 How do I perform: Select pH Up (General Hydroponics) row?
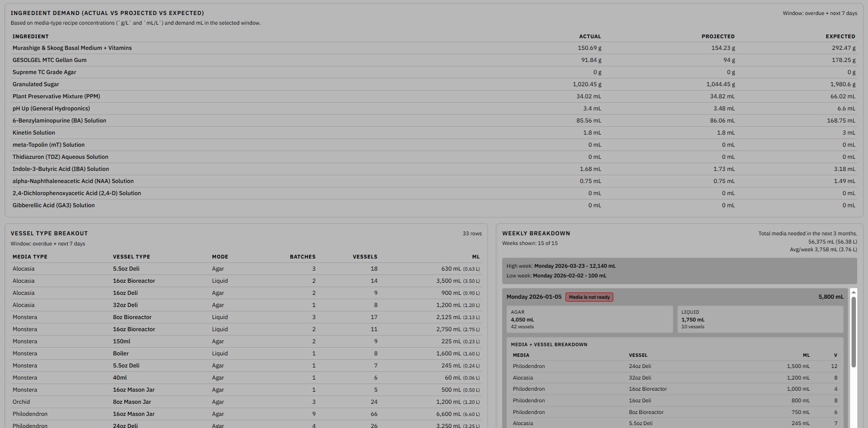click(x=434, y=108)
